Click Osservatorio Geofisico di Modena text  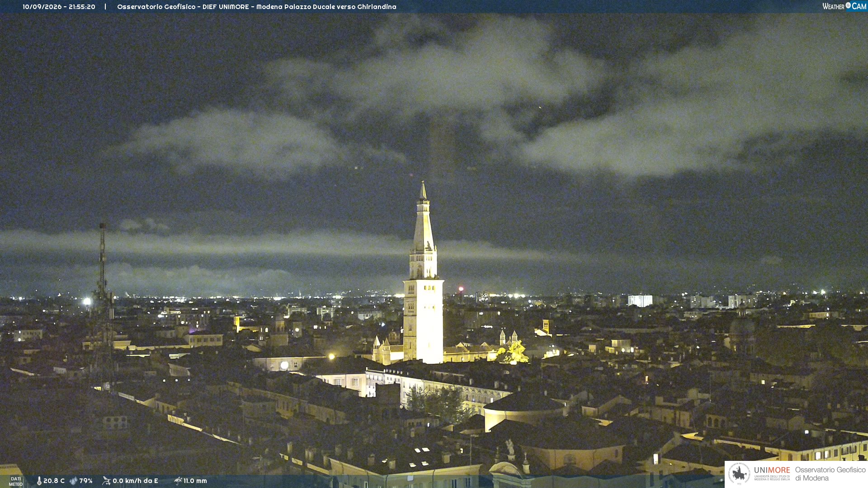[830, 474]
